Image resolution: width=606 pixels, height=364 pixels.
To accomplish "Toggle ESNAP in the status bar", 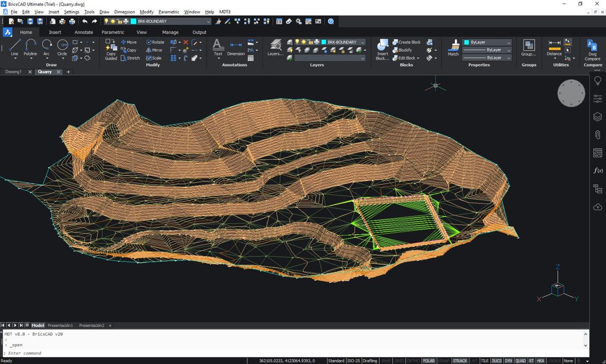I will coord(444,361).
